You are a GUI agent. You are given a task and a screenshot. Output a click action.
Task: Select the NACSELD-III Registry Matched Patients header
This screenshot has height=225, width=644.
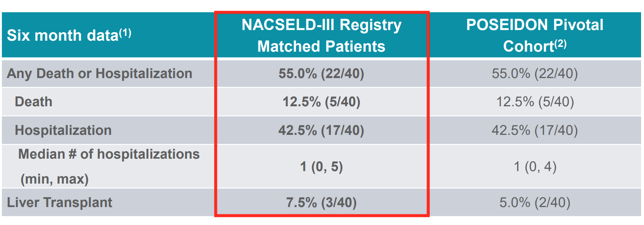coord(321,36)
